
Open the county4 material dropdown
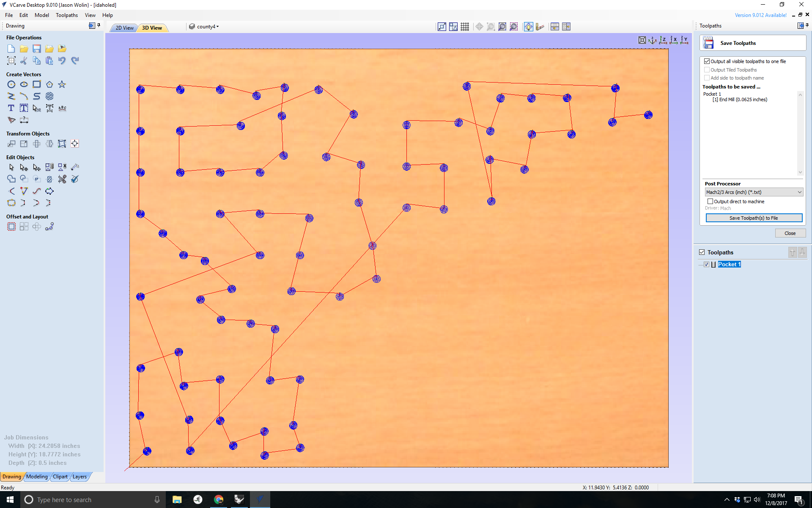[217, 26]
